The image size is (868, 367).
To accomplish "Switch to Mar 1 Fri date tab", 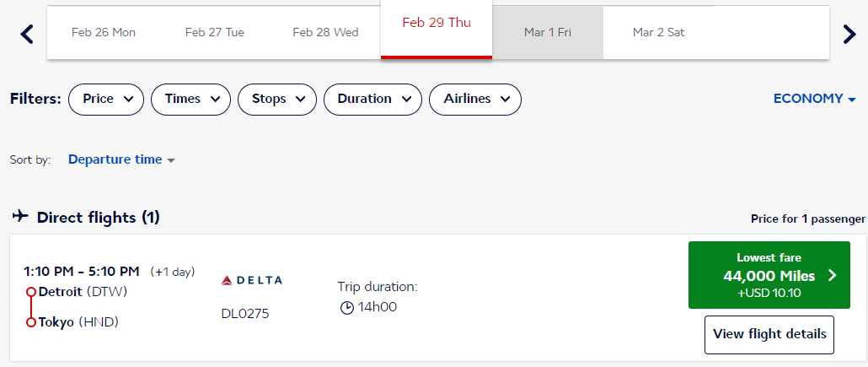I will tap(548, 32).
